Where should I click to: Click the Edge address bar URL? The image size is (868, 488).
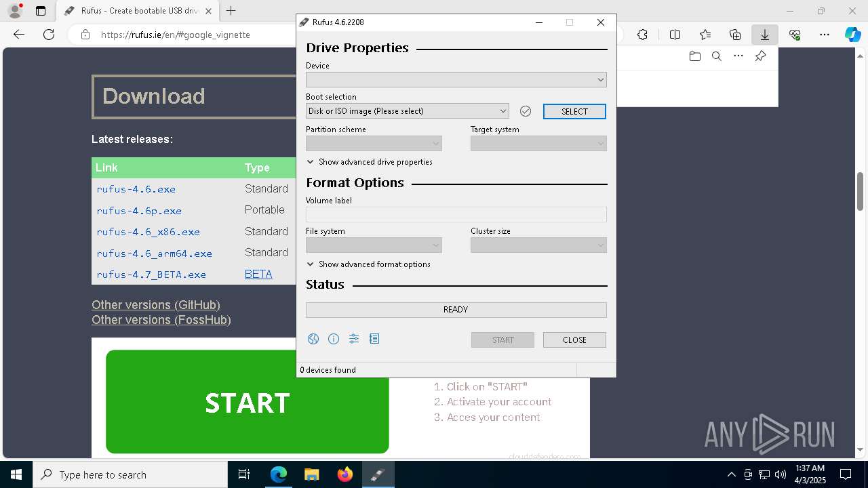point(176,35)
